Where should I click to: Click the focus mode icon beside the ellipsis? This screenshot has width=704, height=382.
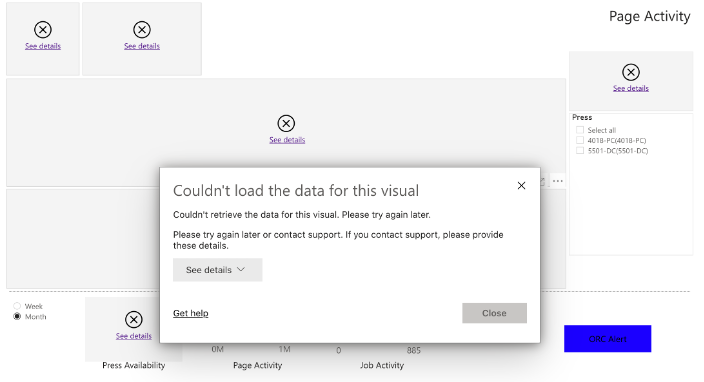(x=542, y=181)
